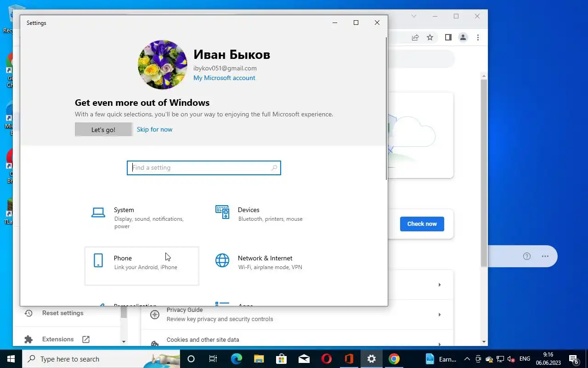Screen dimensions: 588x368
Task: Click the muted volume tray icon
Action: 511,359
